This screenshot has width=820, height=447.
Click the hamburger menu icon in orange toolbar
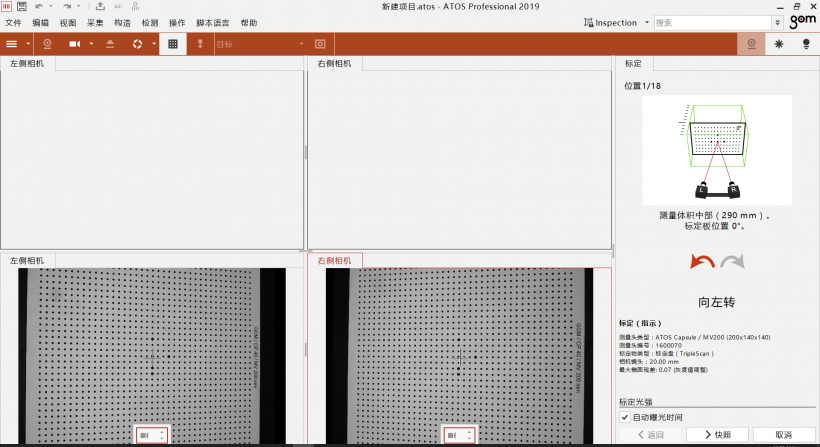click(12, 44)
